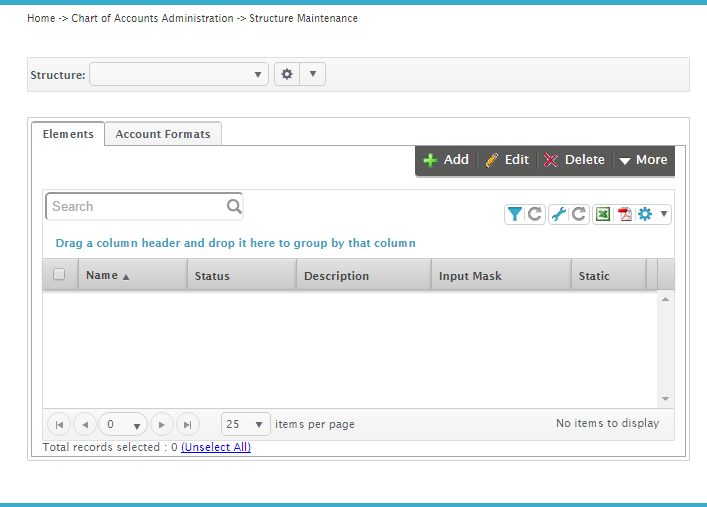Click the Home breadcrumb
This screenshot has width=707, height=507.
(41, 18)
